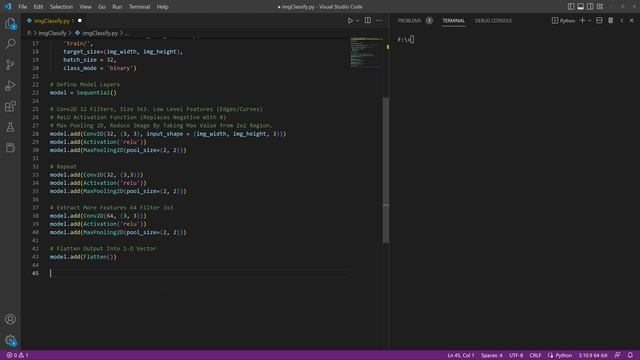
Task: Open the Edit menu
Action: click(38, 7)
